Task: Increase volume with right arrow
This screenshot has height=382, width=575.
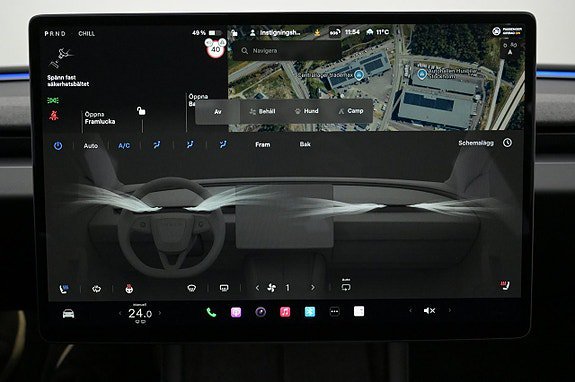Action: (x=450, y=310)
